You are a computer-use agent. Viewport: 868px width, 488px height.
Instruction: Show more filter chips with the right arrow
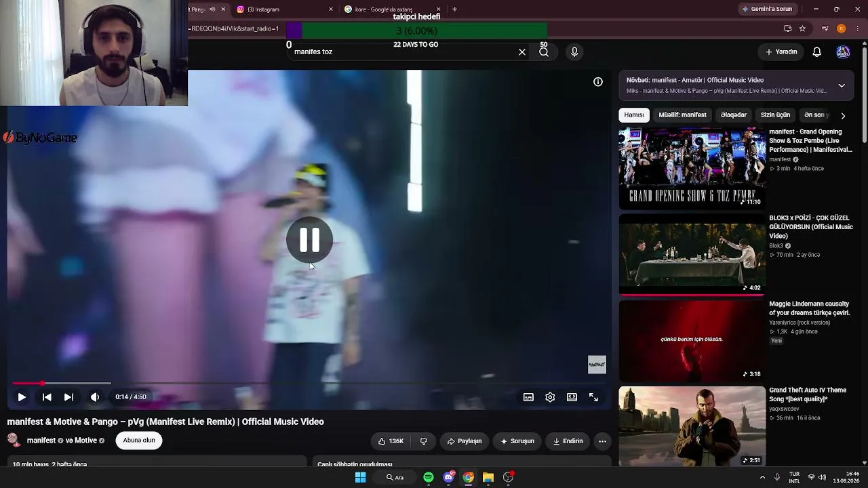coord(843,115)
